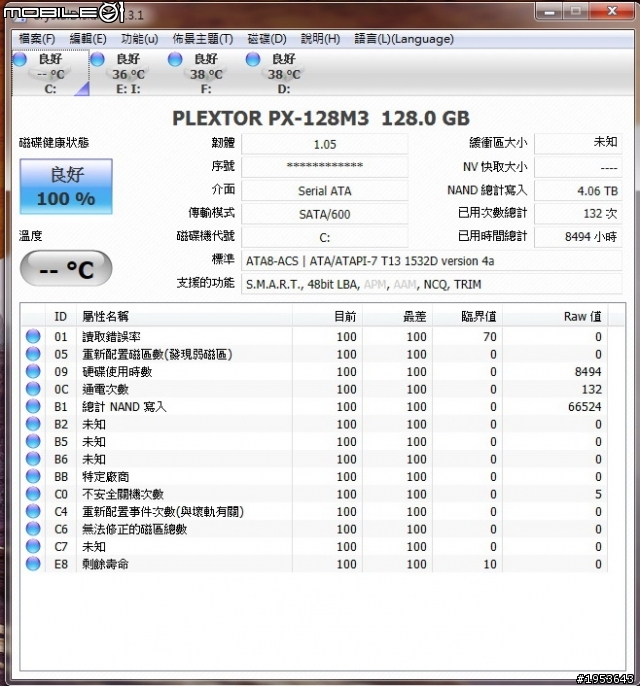
Task: Select the F: drive tab
Action: 206,73
